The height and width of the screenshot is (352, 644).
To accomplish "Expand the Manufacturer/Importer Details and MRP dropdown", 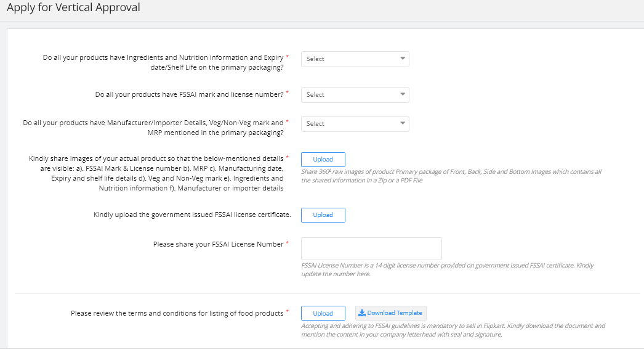I will point(355,124).
